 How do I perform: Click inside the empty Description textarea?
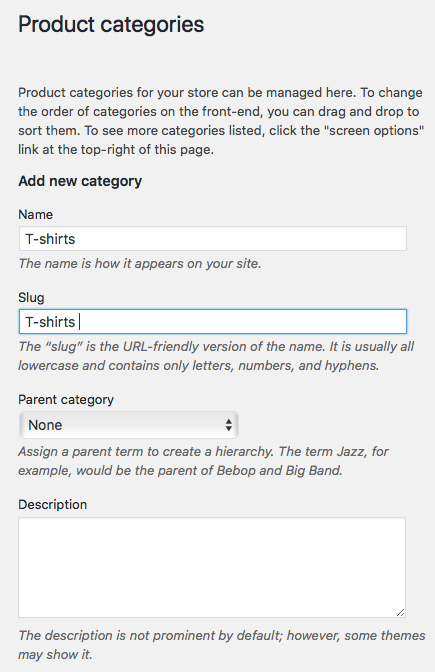coord(212,567)
